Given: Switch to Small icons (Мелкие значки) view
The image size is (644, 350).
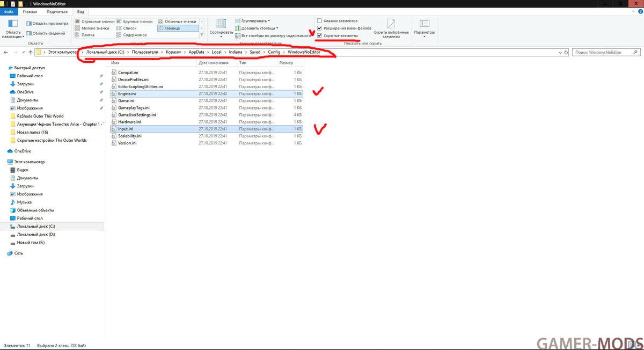Looking at the screenshot, I should 92,28.
